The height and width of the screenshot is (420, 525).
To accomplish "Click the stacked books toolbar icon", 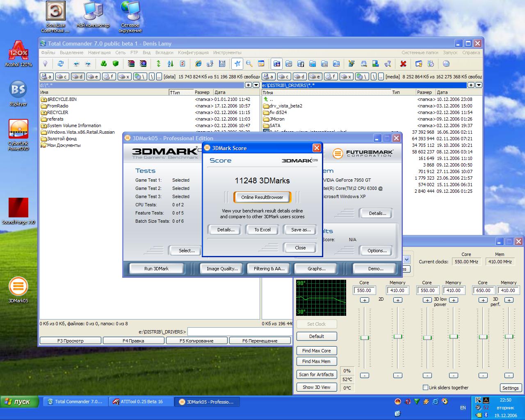I will click(131, 64).
